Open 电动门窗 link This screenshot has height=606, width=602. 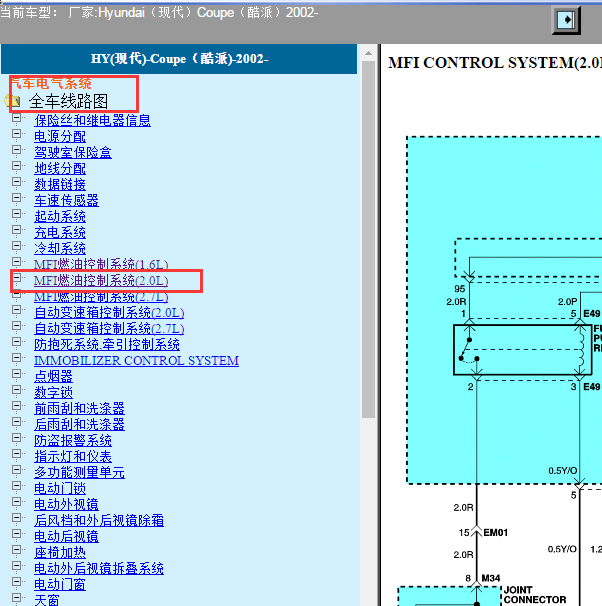click(60, 584)
